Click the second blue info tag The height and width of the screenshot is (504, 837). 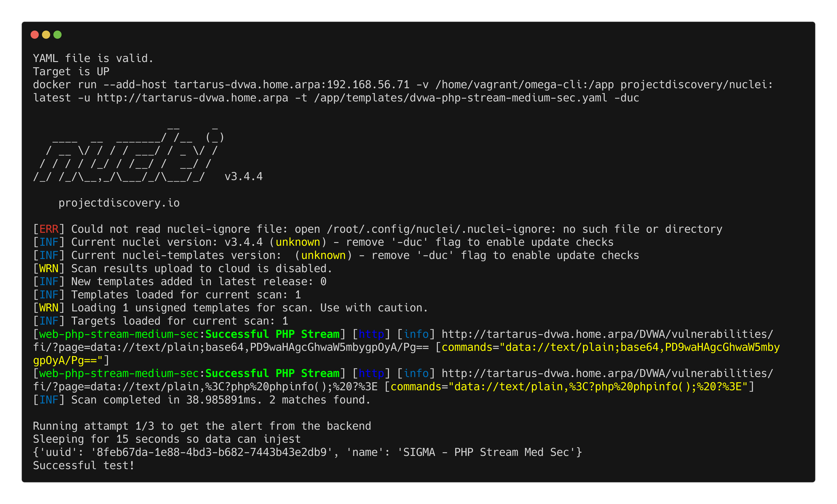416,374
